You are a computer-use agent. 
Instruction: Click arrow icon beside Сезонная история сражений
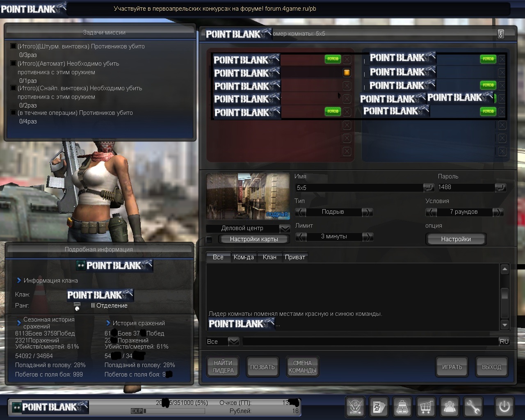tap(19, 323)
